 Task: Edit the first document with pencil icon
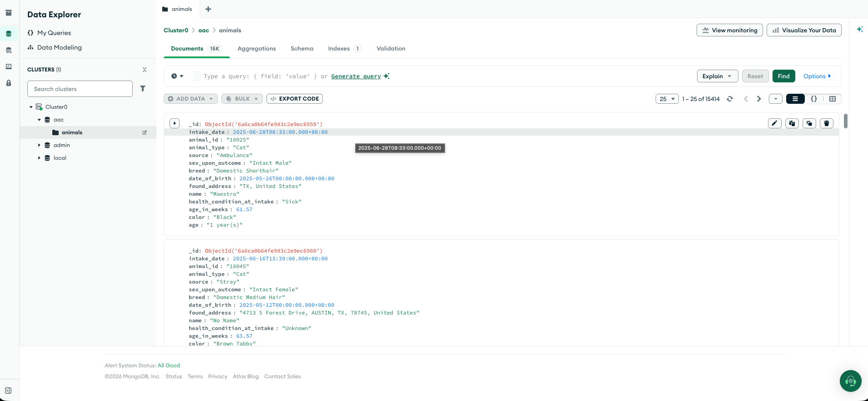775,123
